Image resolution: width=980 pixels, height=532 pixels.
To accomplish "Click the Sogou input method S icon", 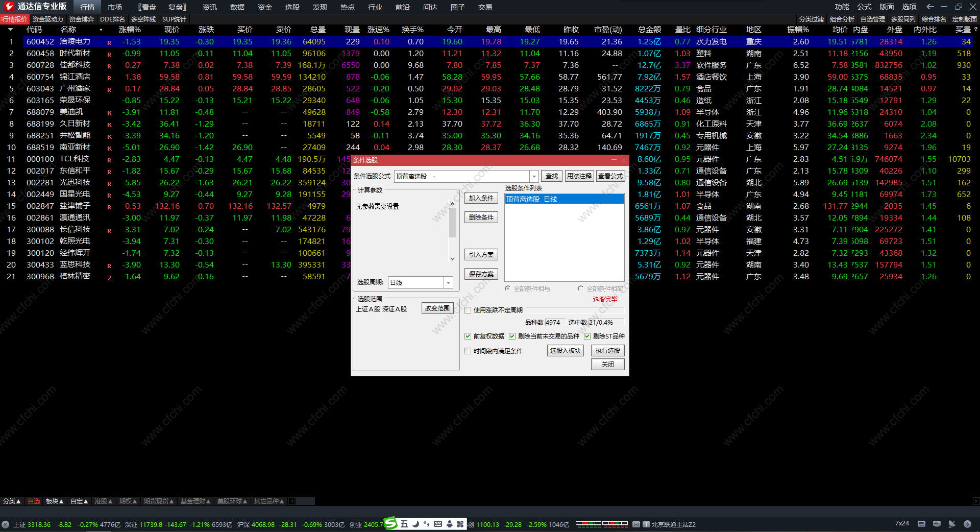I will [390, 523].
